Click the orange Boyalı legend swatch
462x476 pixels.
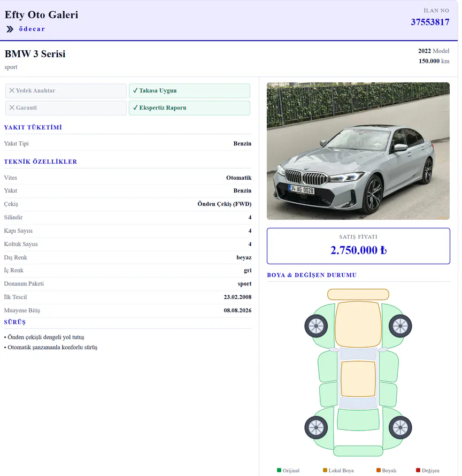click(379, 470)
